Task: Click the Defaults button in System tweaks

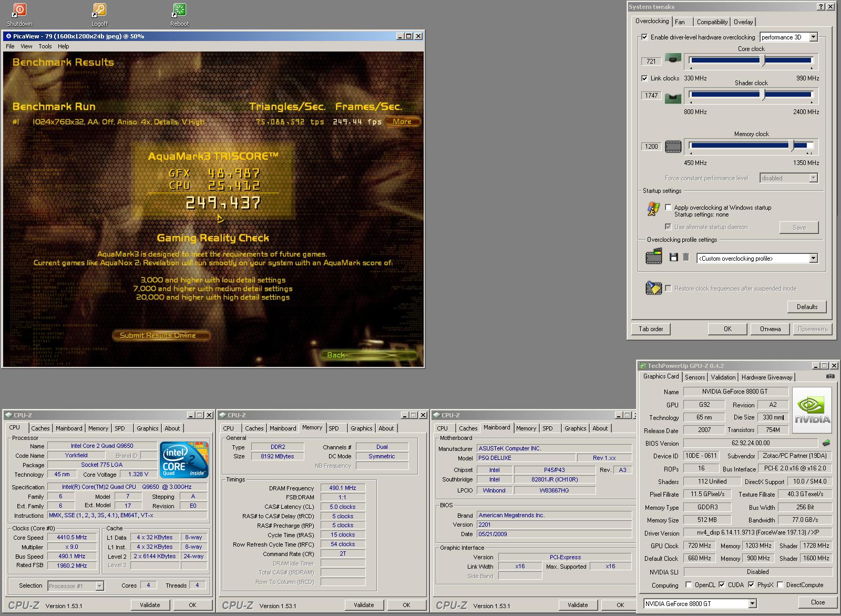Action: coord(807,307)
